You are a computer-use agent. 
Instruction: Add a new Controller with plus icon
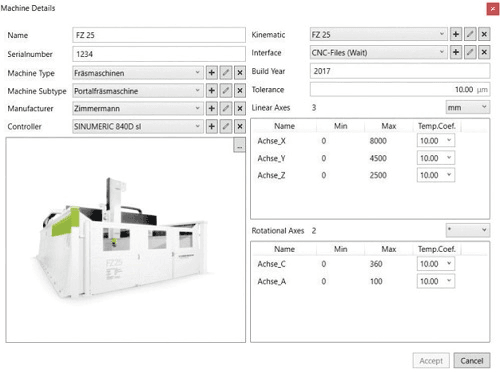(x=212, y=127)
